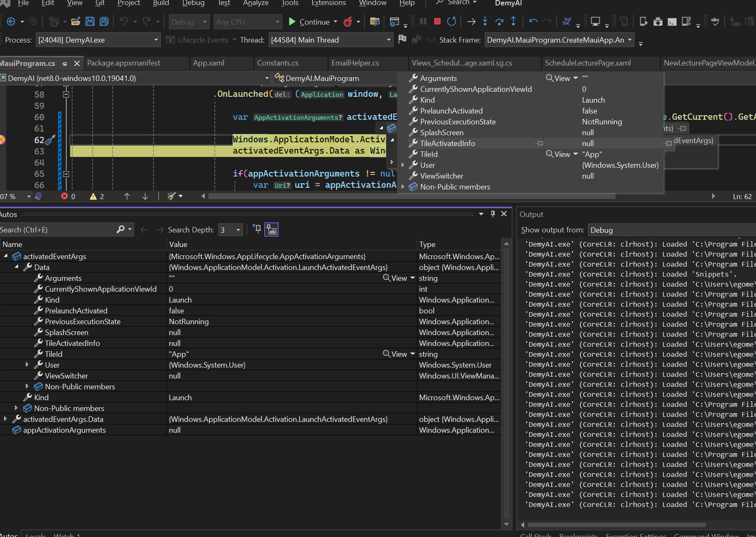Click the Continue debugging button
756x537 pixels.
309,22
